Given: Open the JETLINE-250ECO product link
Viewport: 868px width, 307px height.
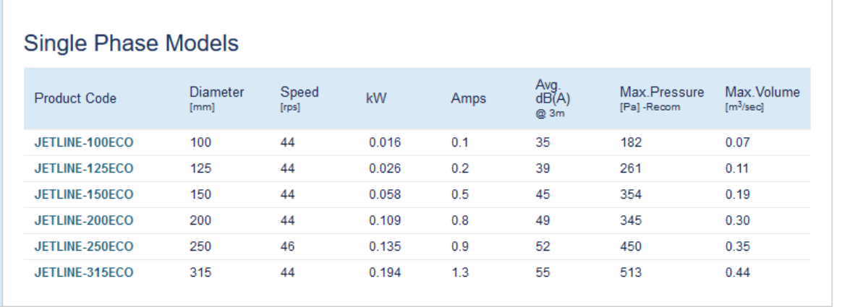Looking at the screenshot, I should pyautogui.click(x=84, y=246).
